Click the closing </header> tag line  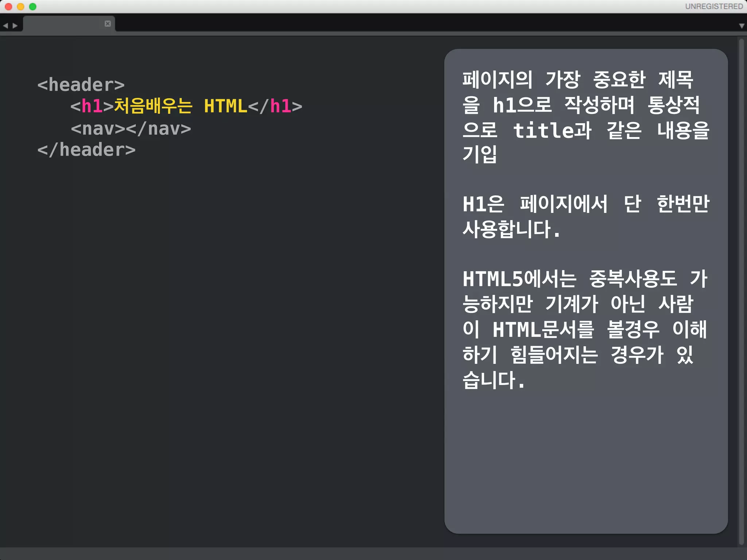pos(86,150)
